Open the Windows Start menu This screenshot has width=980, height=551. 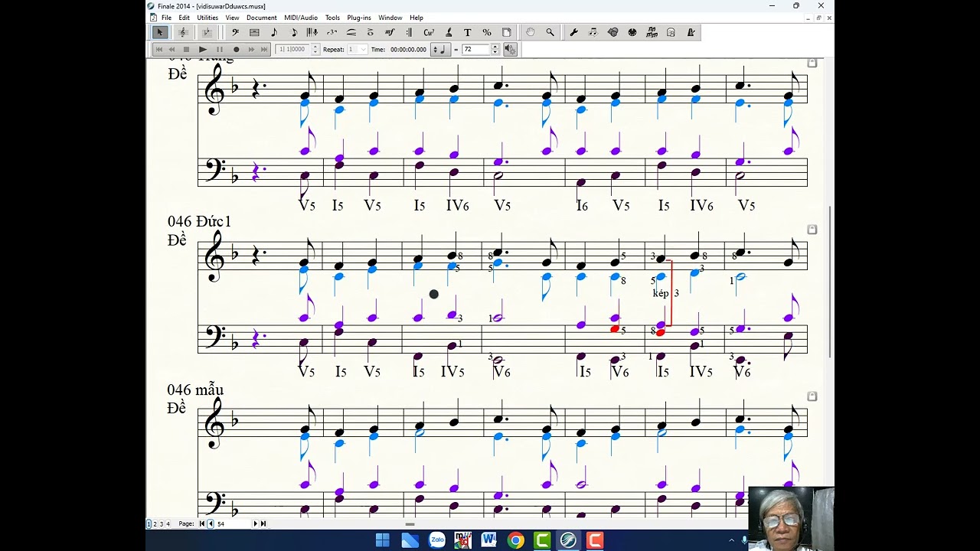point(383,540)
